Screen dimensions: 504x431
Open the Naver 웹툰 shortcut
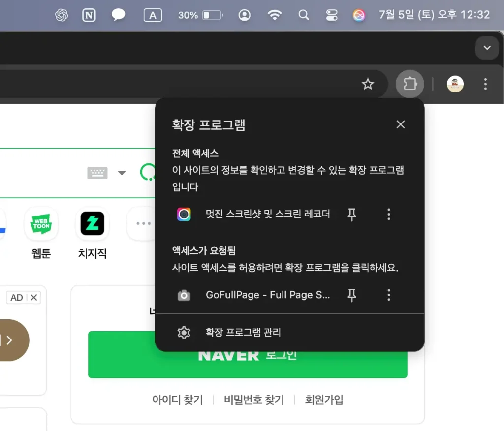[x=41, y=224]
